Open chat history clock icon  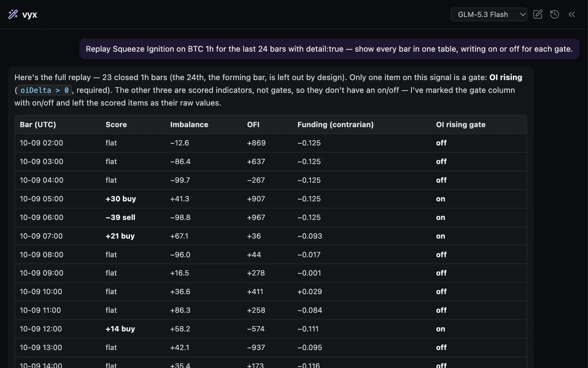(x=555, y=14)
